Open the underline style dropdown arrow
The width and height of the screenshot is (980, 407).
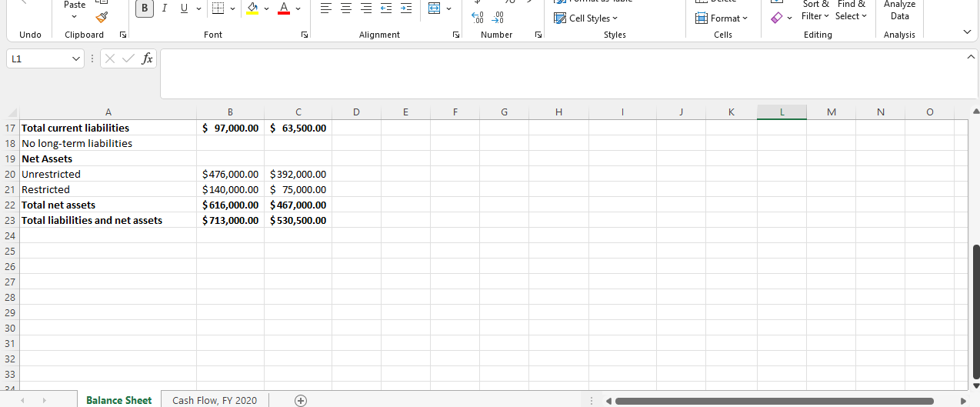(198, 8)
